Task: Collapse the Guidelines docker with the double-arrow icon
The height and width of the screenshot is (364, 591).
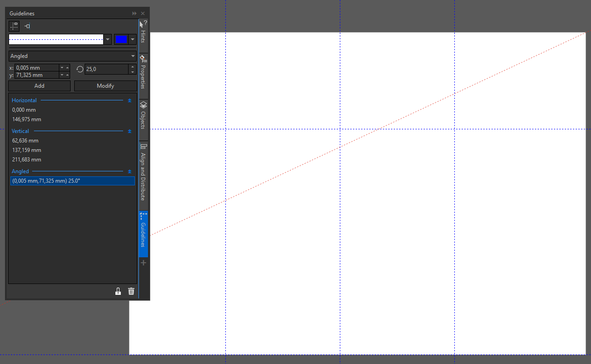Action: click(x=134, y=14)
